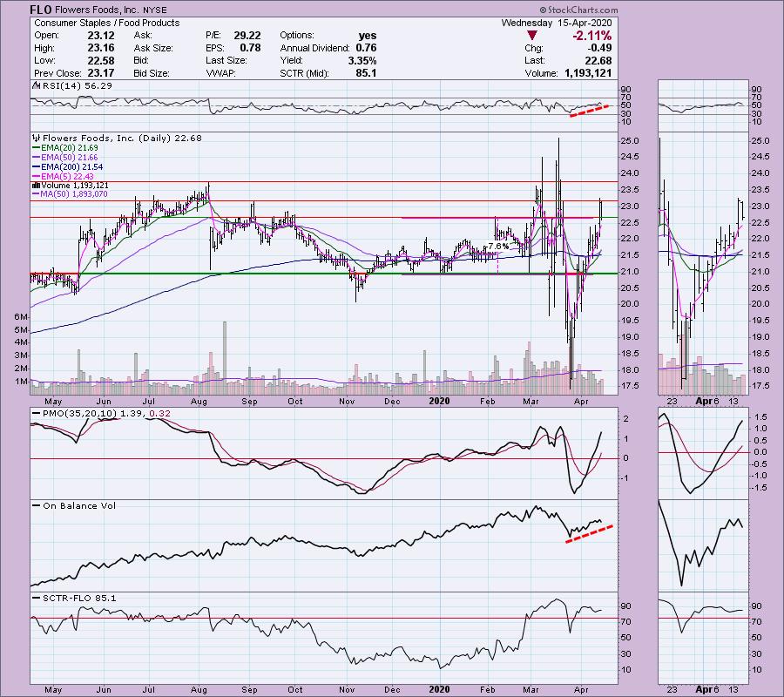The image size is (784, 697).
Task: Click the PMO(35,20,10) 1.39, 0.32 label
Action: tap(106, 414)
